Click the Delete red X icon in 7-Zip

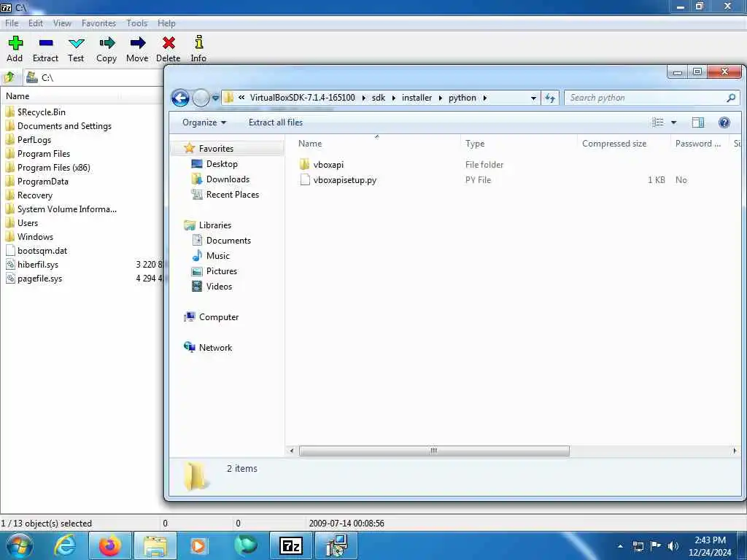tap(169, 43)
